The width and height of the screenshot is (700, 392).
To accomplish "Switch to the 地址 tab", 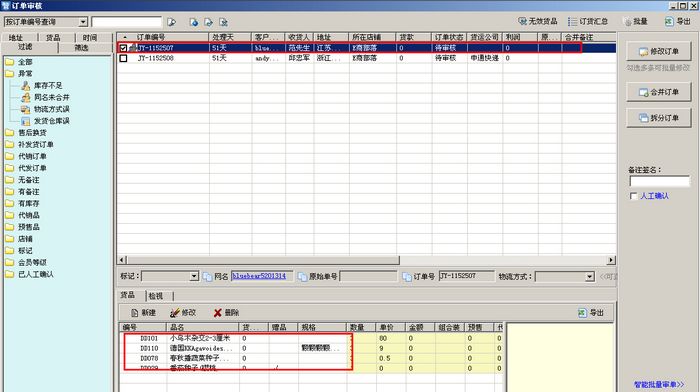I will point(16,38).
